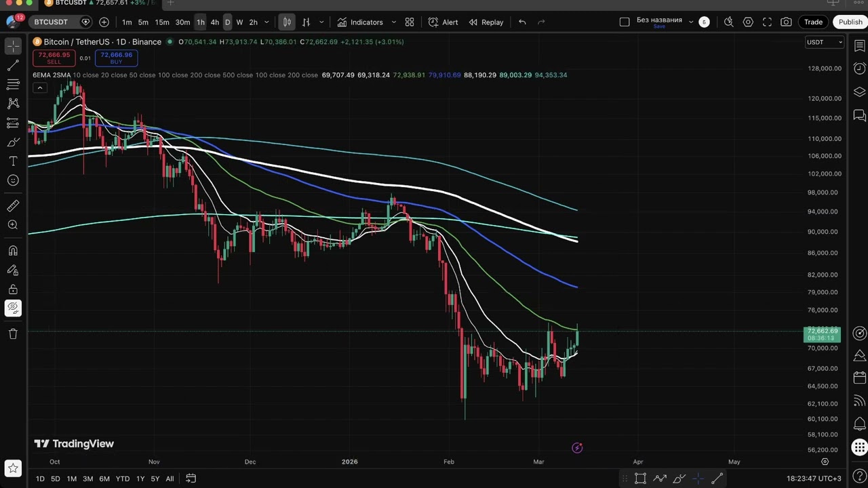This screenshot has height=488, width=868.
Task: Undo last chart action
Action: [522, 22]
